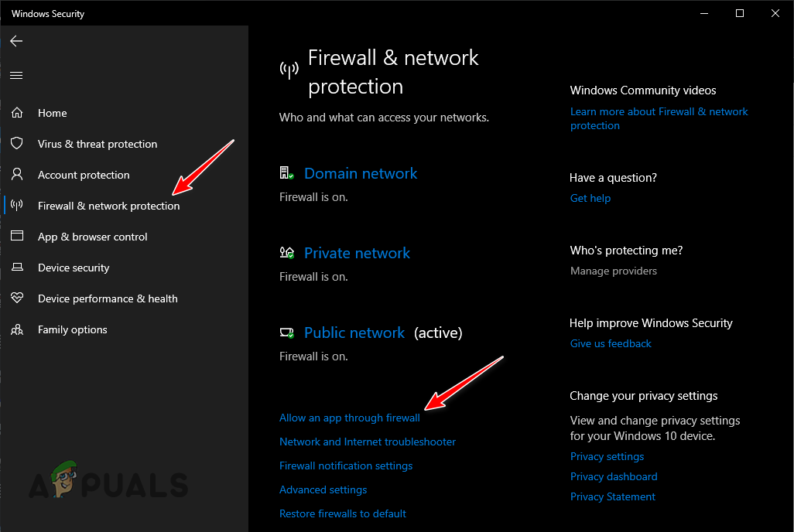The width and height of the screenshot is (794, 532).
Task: Click the Device security laptop icon
Action: (x=16, y=268)
